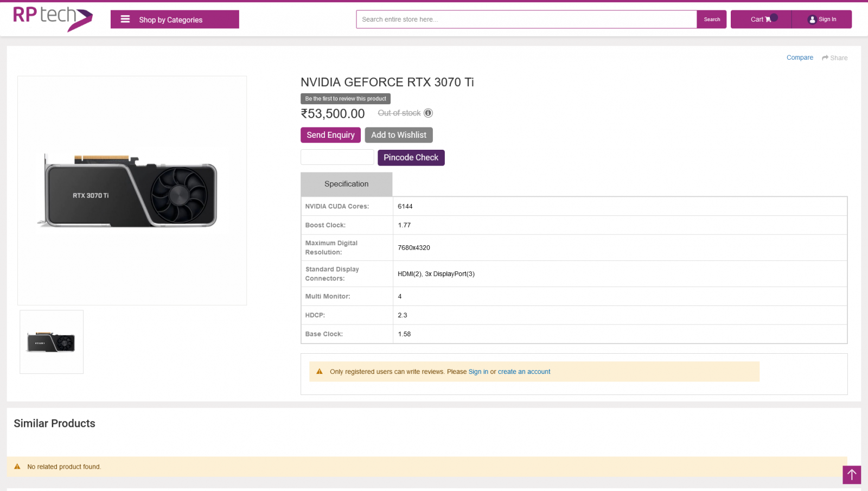The image size is (868, 491).
Task: Click the Sign In user icon
Action: (812, 20)
